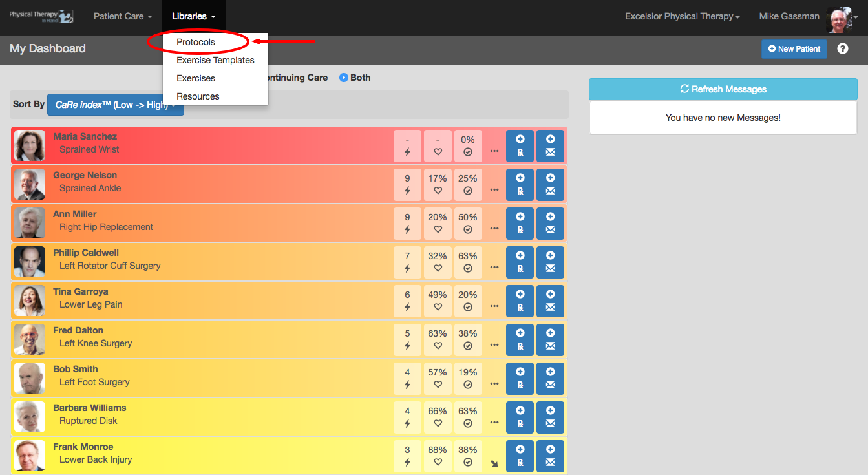Screen dimensions: 868x475
Task: Click Frank Monroe's trend arrow icon
Action: coord(494,463)
